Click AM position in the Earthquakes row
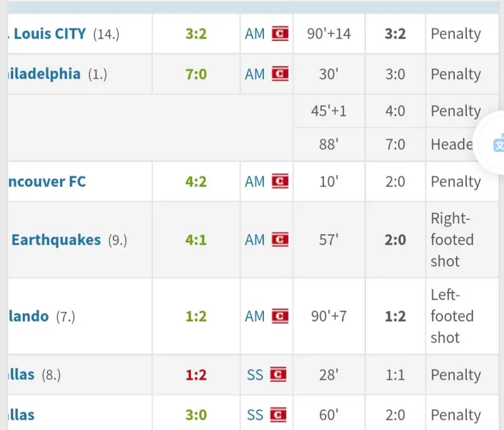Image resolution: width=504 pixels, height=430 pixels. pos(255,240)
